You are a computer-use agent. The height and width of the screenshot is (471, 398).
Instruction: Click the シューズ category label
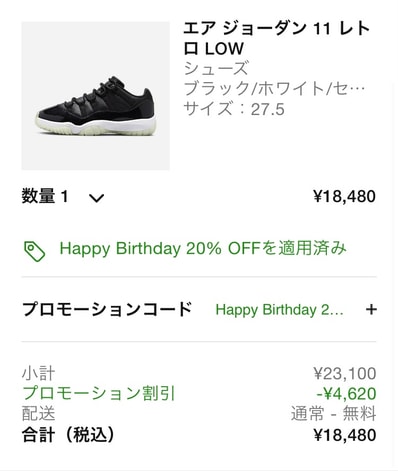click(x=216, y=69)
